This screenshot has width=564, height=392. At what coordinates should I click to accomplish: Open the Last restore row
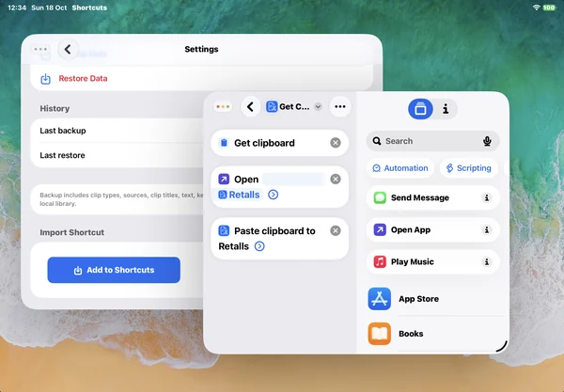click(x=117, y=155)
